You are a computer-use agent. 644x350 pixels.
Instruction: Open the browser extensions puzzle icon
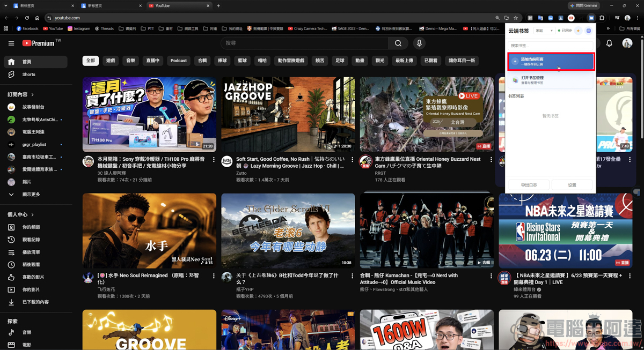click(602, 18)
